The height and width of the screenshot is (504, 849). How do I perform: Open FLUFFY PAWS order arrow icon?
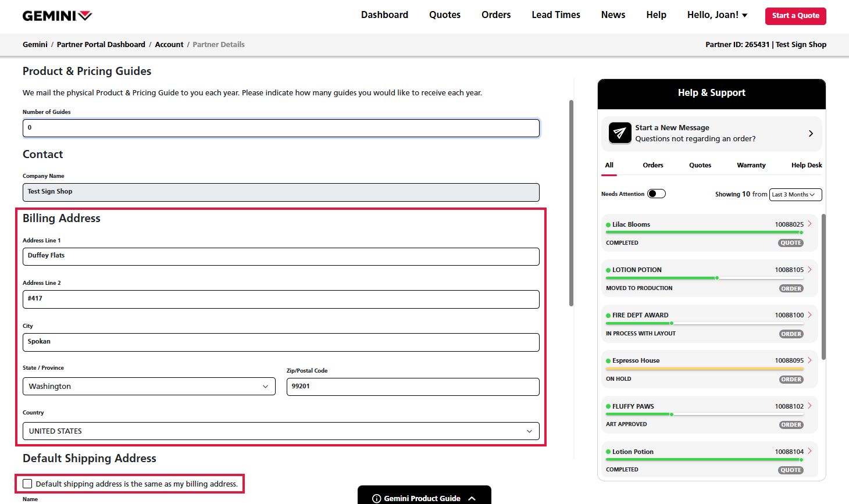(x=809, y=406)
